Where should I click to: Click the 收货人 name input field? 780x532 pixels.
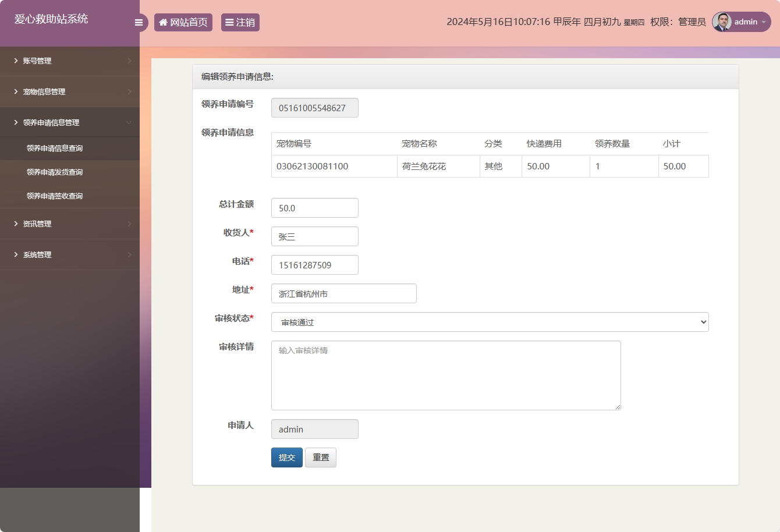(314, 236)
